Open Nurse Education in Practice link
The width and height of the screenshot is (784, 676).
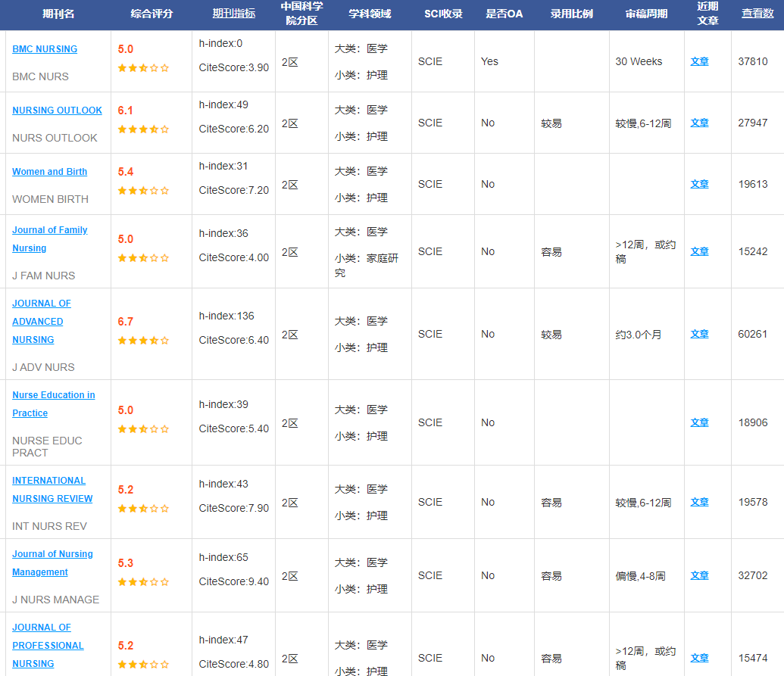[53, 395]
